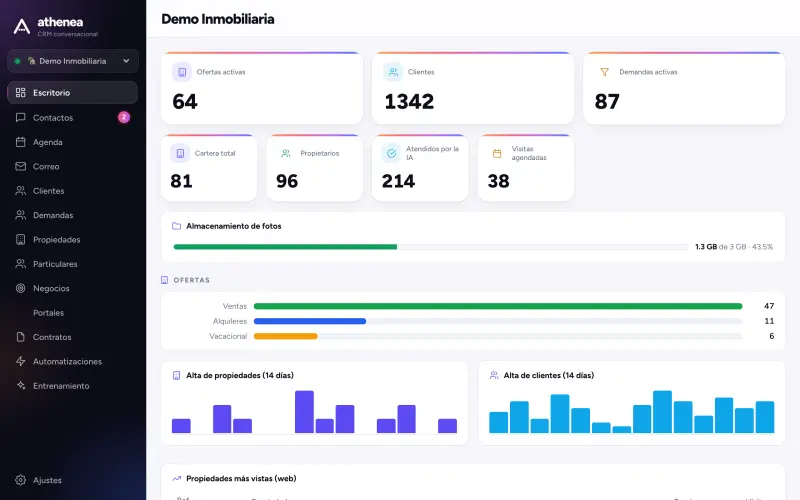The height and width of the screenshot is (500, 800).
Task: Click the tallest purple bar in Alta de propiedades
Action: tap(304, 412)
